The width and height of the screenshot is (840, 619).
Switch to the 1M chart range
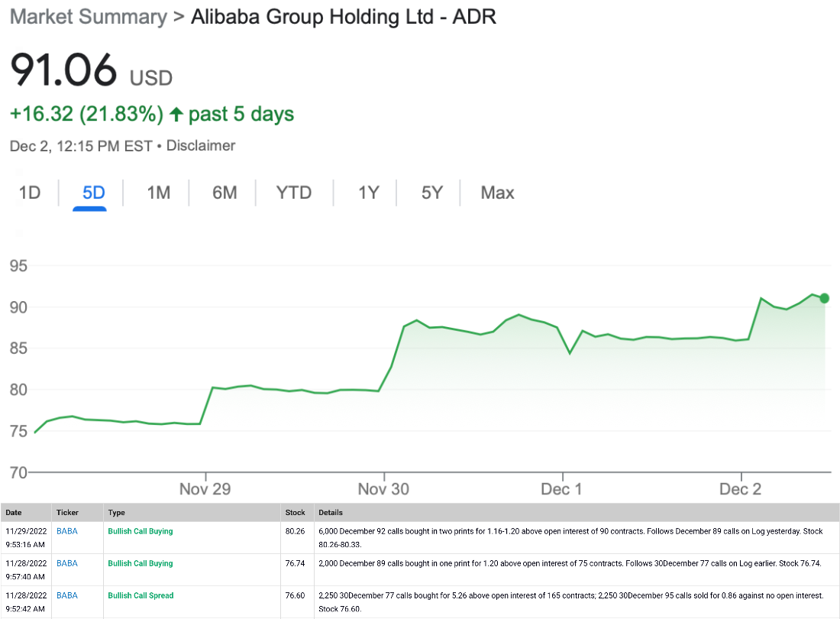coord(159,193)
